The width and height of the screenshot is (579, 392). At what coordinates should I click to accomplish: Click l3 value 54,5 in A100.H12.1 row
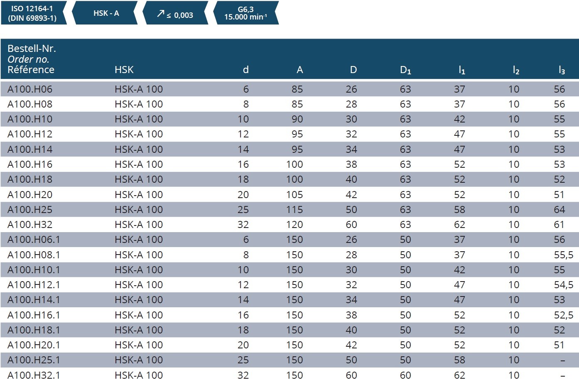[564, 285]
